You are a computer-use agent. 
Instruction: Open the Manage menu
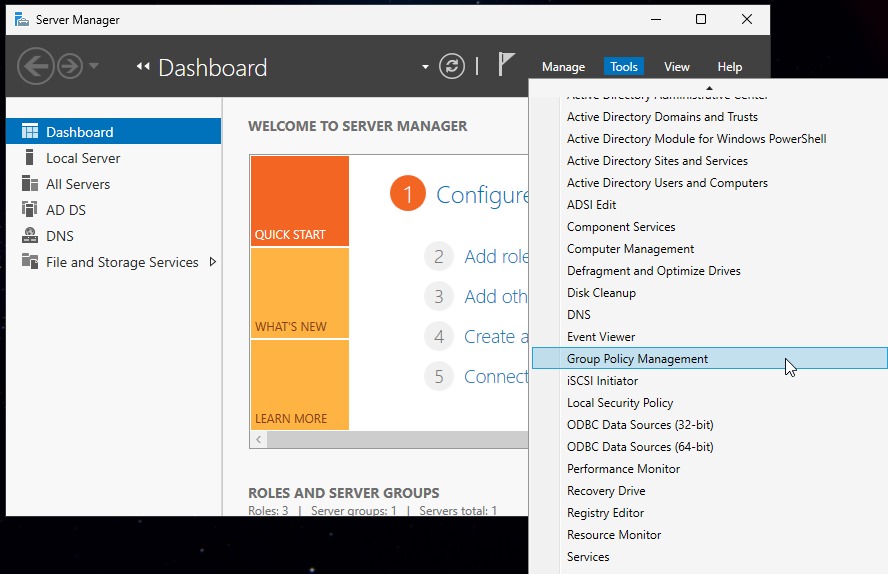563,67
